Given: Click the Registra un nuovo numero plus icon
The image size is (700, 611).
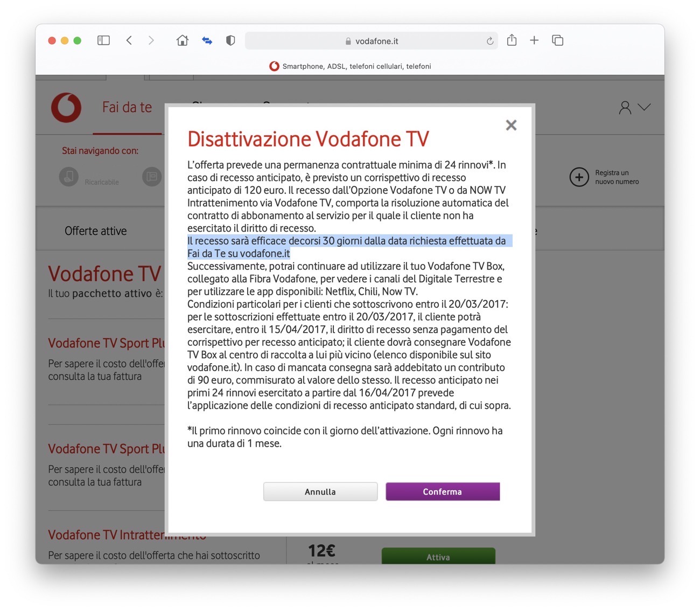Looking at the screenshot, I should tap(579, 177).
